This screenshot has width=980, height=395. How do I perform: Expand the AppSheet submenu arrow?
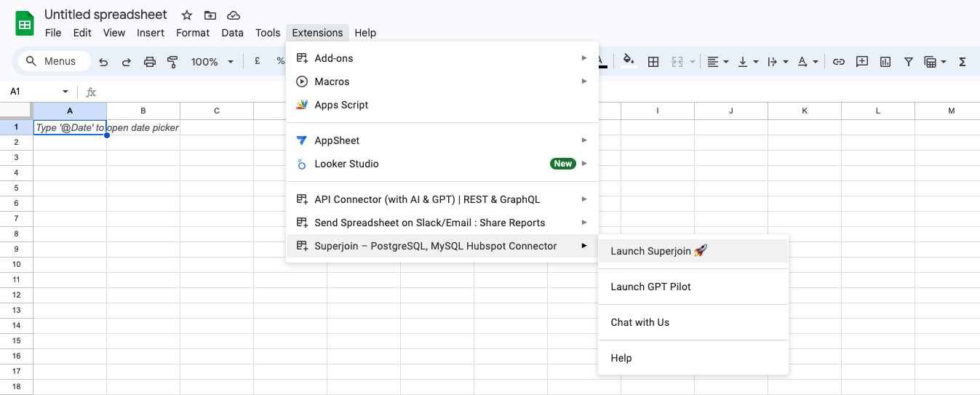click(x=584, y=140)
